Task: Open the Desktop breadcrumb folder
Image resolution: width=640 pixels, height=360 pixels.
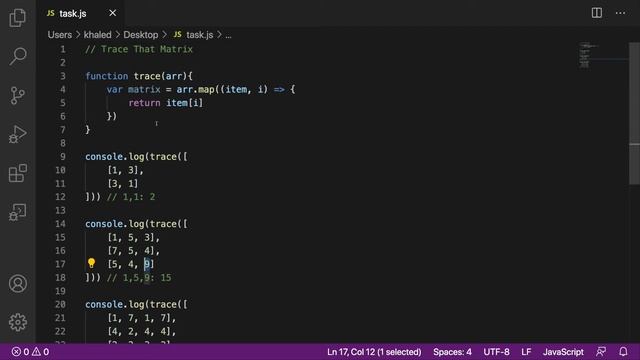Action: tap(141, 35)
